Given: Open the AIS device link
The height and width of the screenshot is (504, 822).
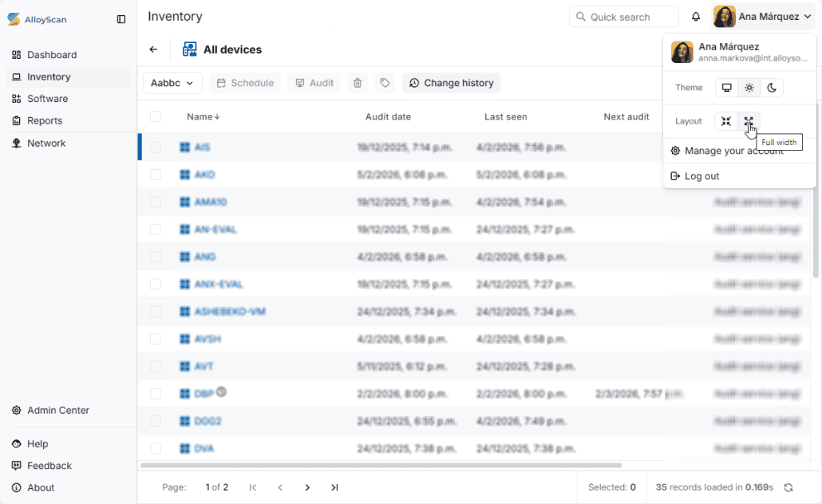Looking at the screenshot, I should tap(202, 148).
